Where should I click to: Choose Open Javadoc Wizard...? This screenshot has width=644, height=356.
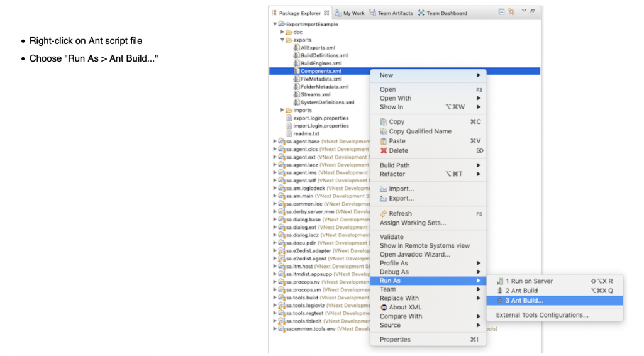click(x=428, y=254)
